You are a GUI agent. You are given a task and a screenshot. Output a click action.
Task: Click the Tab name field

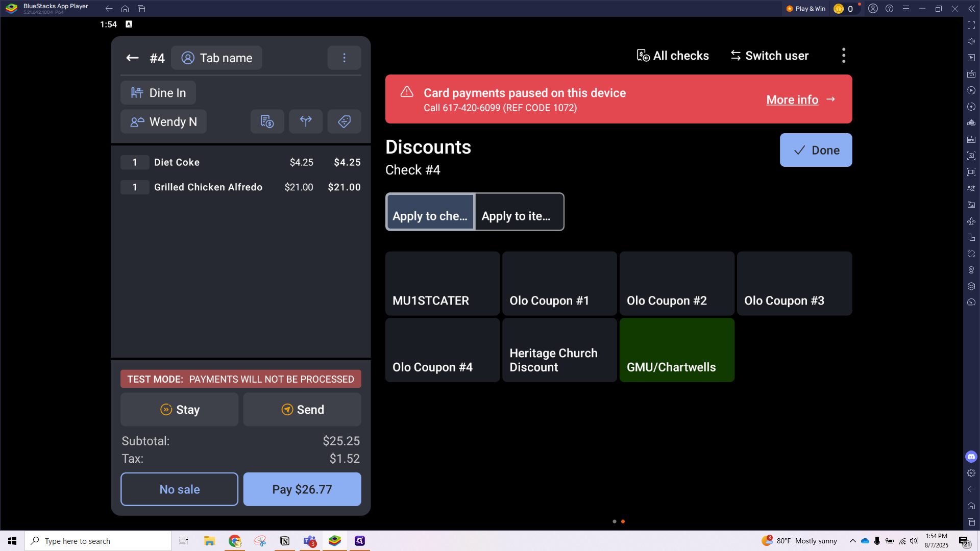click(x=216, y=58)
